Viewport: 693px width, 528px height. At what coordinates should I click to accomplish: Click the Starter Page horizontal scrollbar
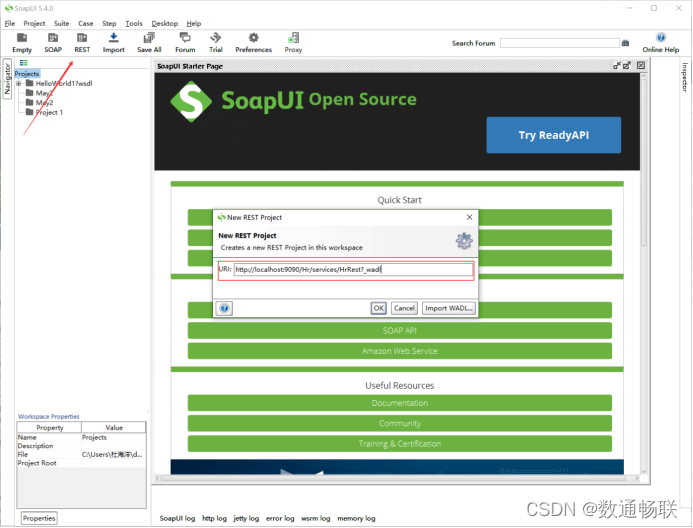pos(397,478)
